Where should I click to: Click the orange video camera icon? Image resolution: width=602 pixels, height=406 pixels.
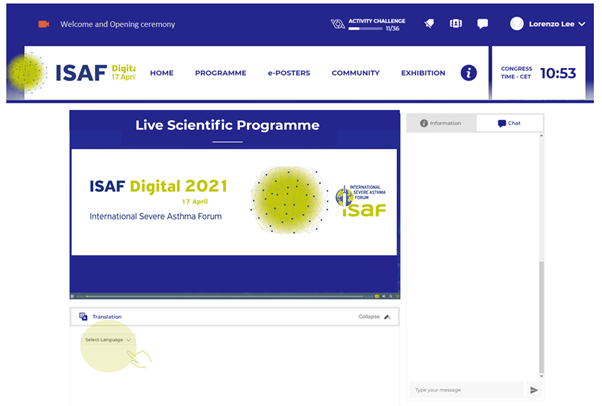(44, 24)
